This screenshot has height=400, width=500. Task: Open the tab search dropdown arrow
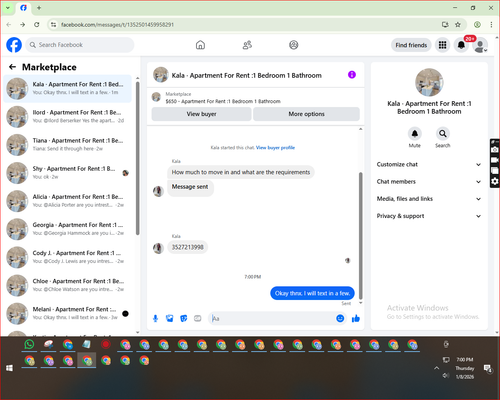[8, 8]
